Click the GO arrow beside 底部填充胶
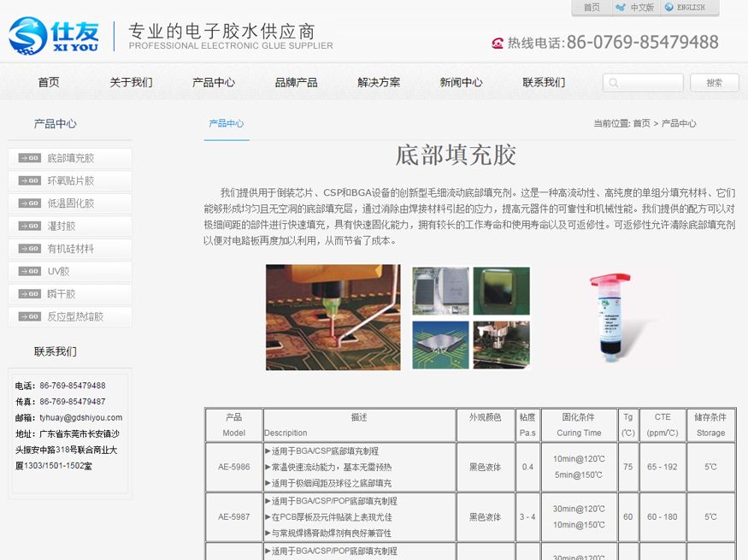748x560 pixels. [x=30, y=158]
